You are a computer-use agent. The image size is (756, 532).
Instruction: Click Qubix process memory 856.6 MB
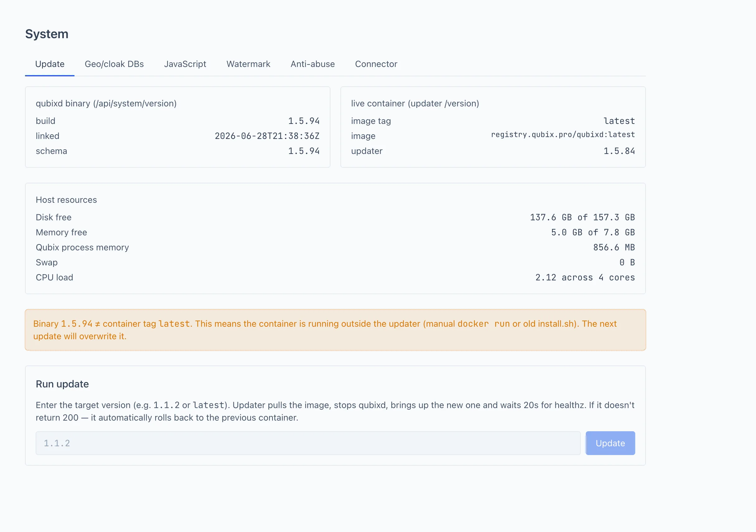pos(614,248)
